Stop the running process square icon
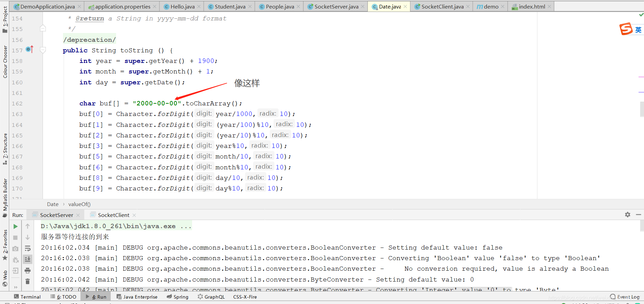 pos(15,237)
